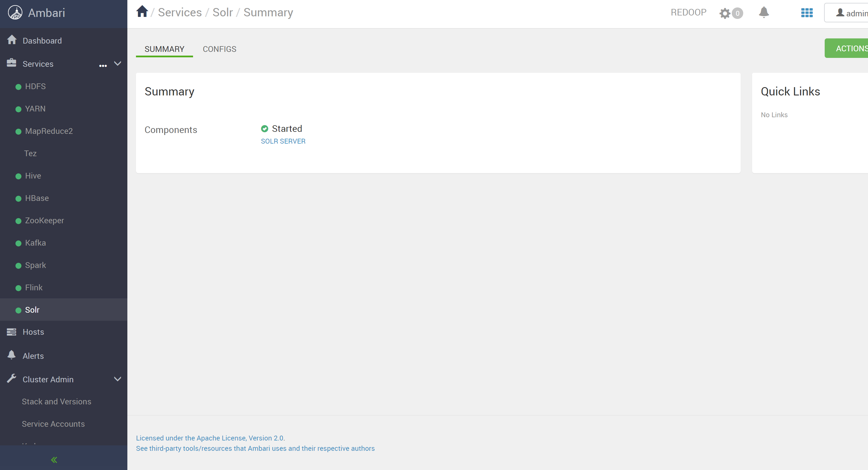Click the REDOOP cluster name

point(688,12)
